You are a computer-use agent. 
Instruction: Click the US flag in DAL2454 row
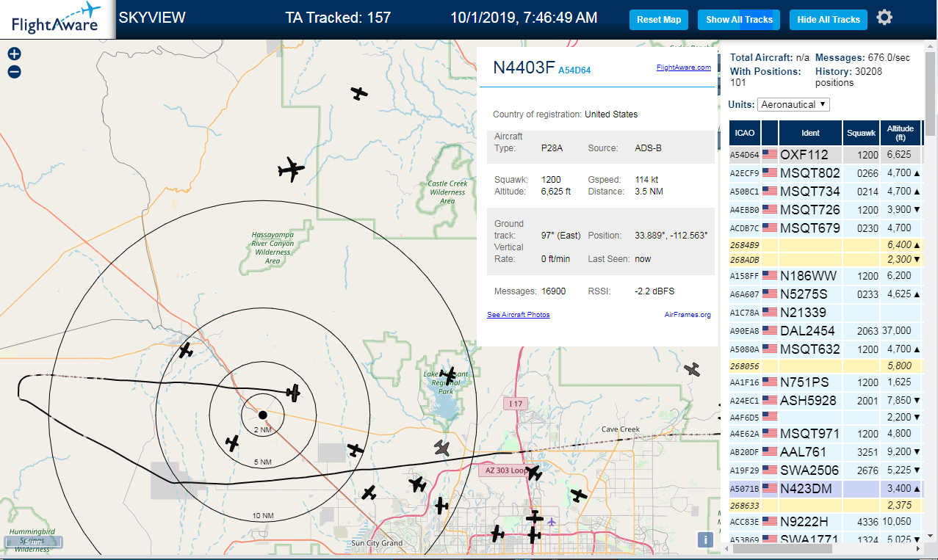[770, 330]
